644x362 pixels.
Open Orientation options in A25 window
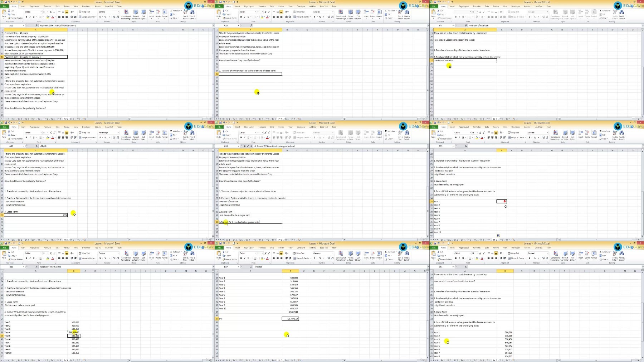[287, 12]
